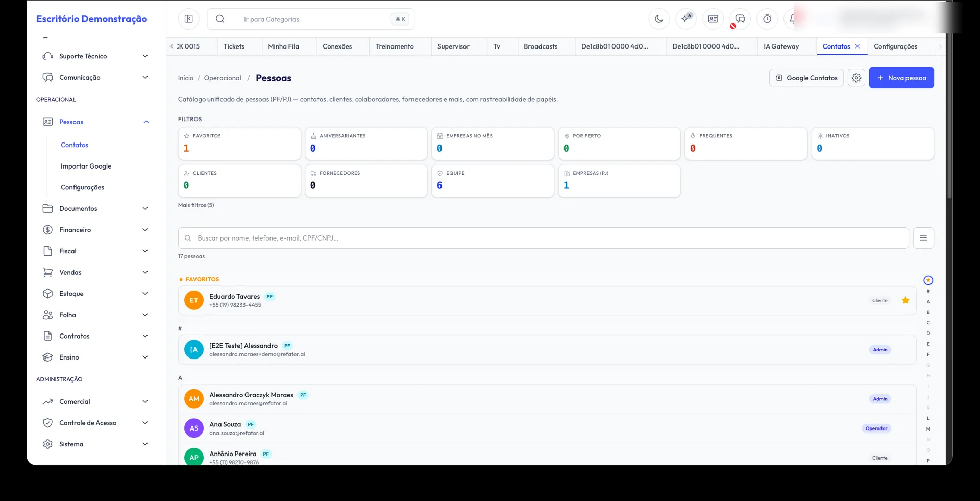
Task: Open Google Contatos button
Action: pyautogui.click(x=806, y=78)
